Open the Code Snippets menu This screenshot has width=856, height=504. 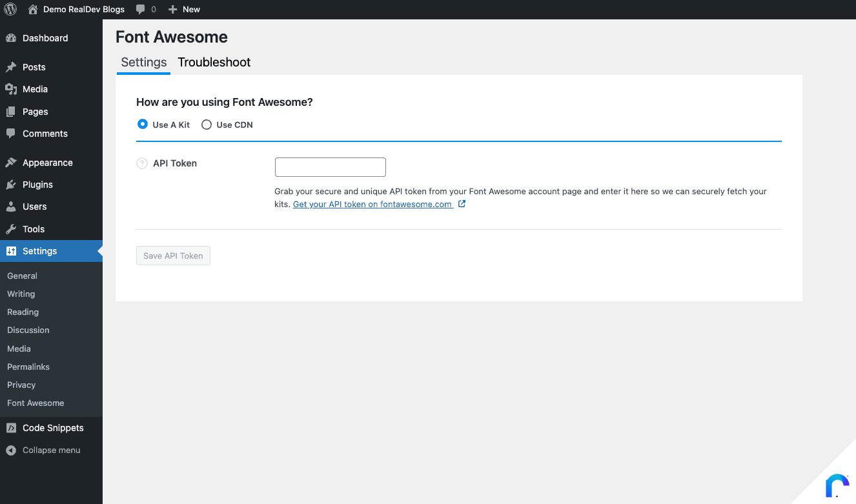(51, 428)
